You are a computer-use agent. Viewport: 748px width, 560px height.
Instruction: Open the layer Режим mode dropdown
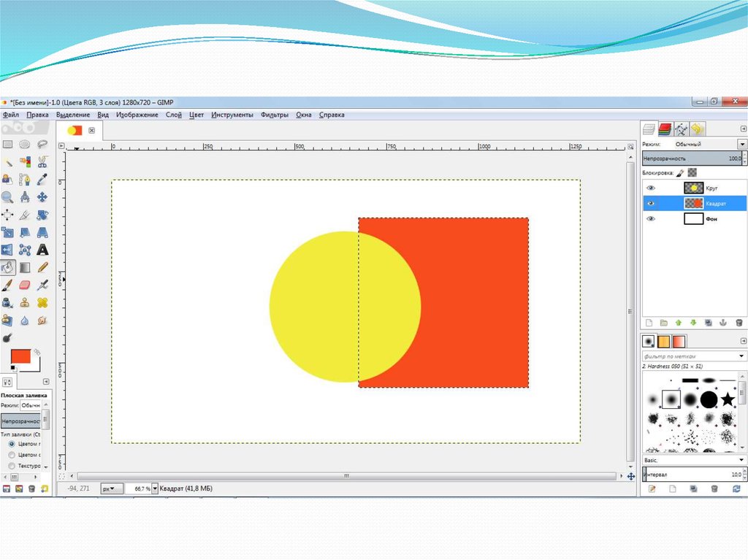click(x=741, y=145)
